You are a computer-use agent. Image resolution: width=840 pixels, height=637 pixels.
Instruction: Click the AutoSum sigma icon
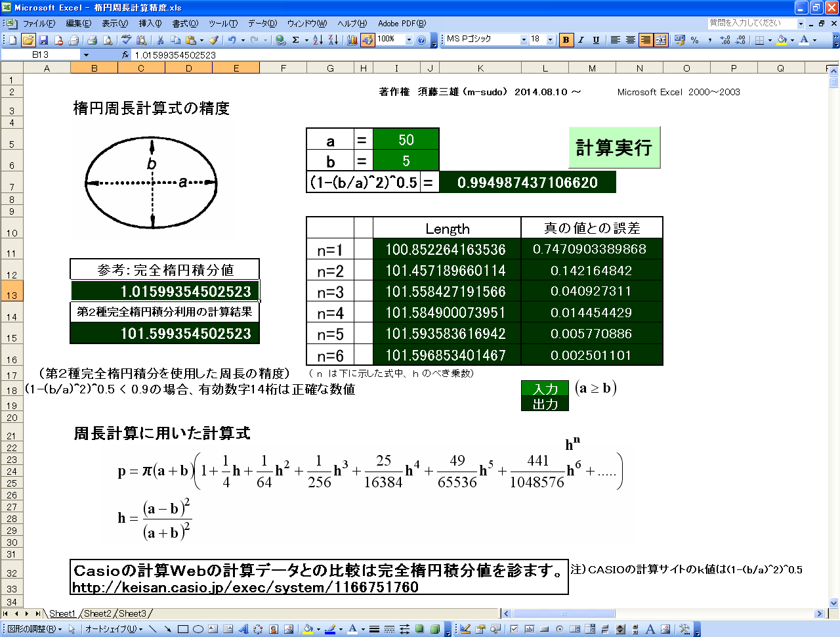(x=295, y=40)
